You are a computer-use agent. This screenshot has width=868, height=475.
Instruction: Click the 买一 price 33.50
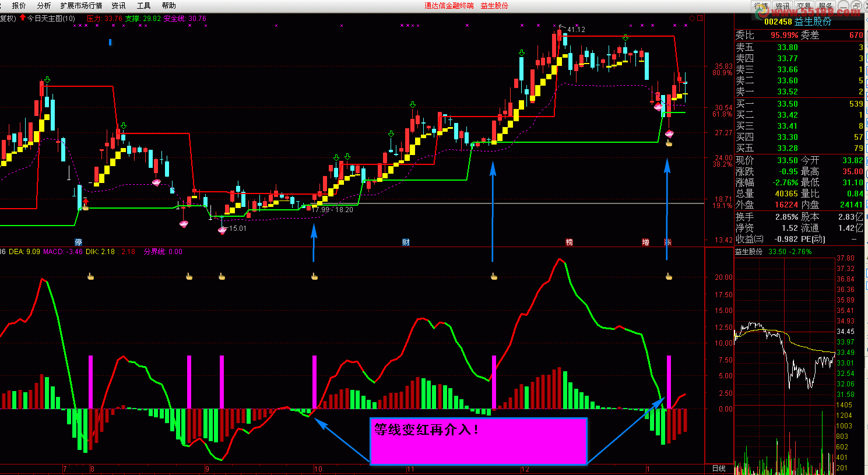pos(787,104)
